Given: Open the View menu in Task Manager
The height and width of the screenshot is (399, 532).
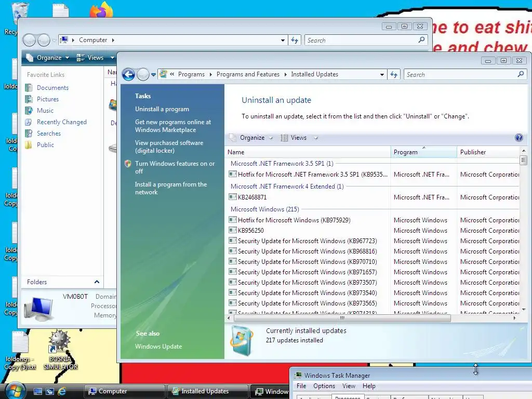Looking at the screenshot, I should click(x=349, y=386).
